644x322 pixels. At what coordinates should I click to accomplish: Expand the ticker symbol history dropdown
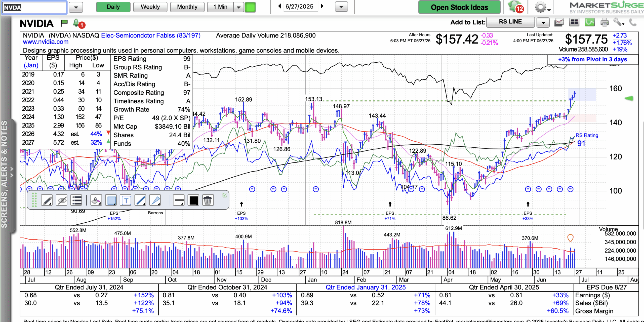(x=76, y=7)
